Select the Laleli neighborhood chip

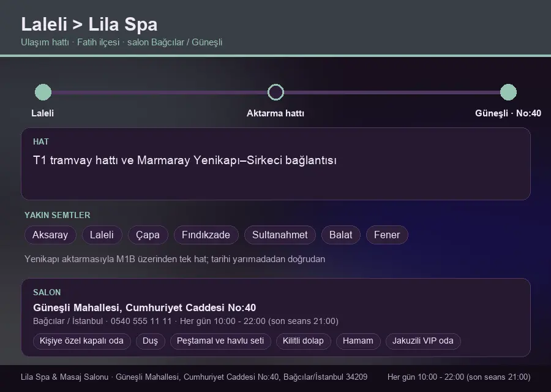click(102, 235)
